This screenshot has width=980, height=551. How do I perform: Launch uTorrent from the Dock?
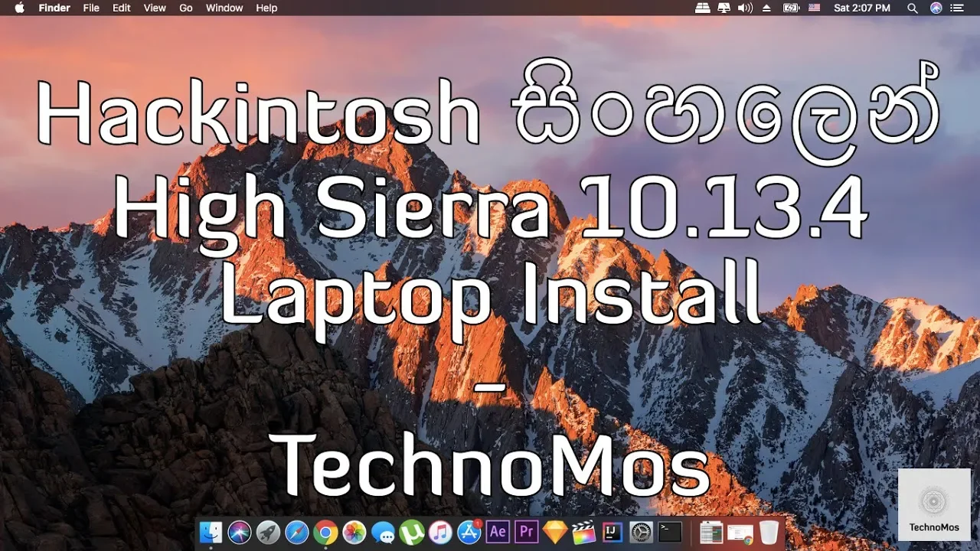(412, 532)
